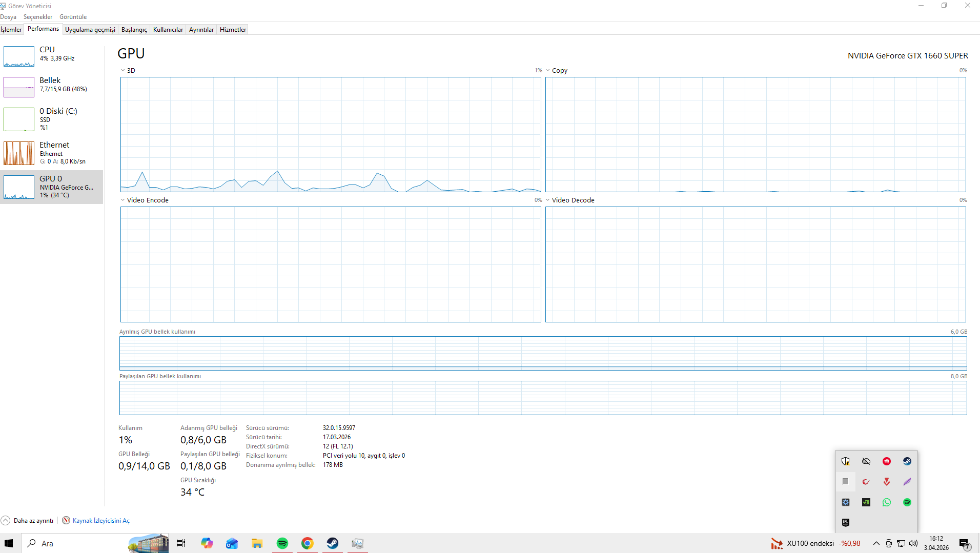
Task: Click the XU100 endeksi news widget
Action: pos(816,543)
